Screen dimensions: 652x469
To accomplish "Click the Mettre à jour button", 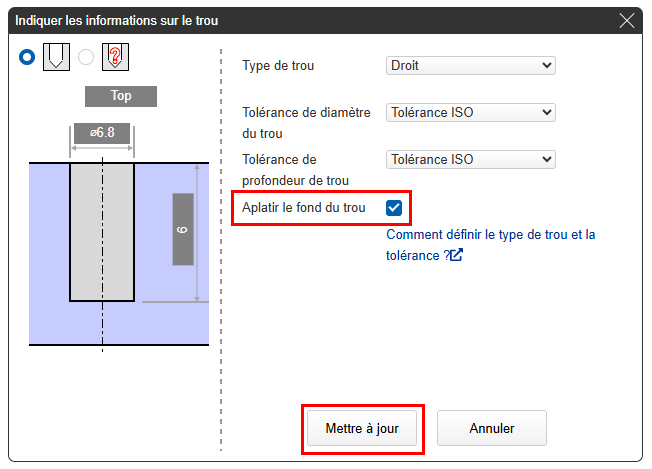I will click(x=362, y=428).
